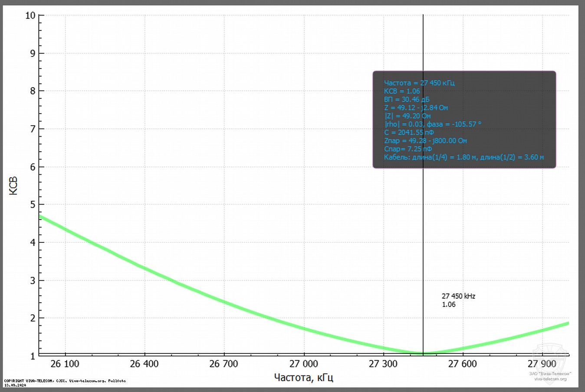585x392 pixels.
Task: Click the '27 000' x-axis tick label
Action: tap(303, 364)
